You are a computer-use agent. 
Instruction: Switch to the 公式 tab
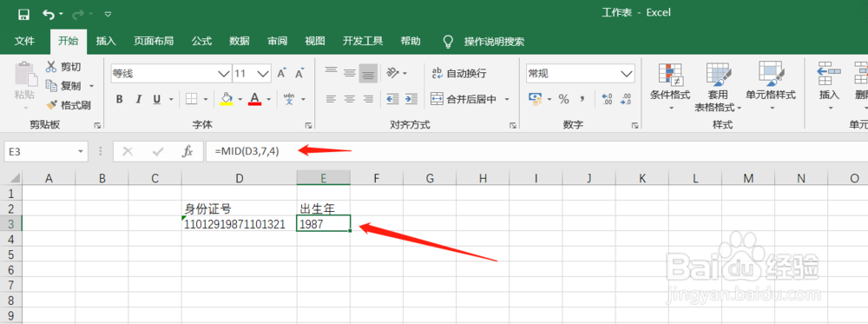click(202, 41)
